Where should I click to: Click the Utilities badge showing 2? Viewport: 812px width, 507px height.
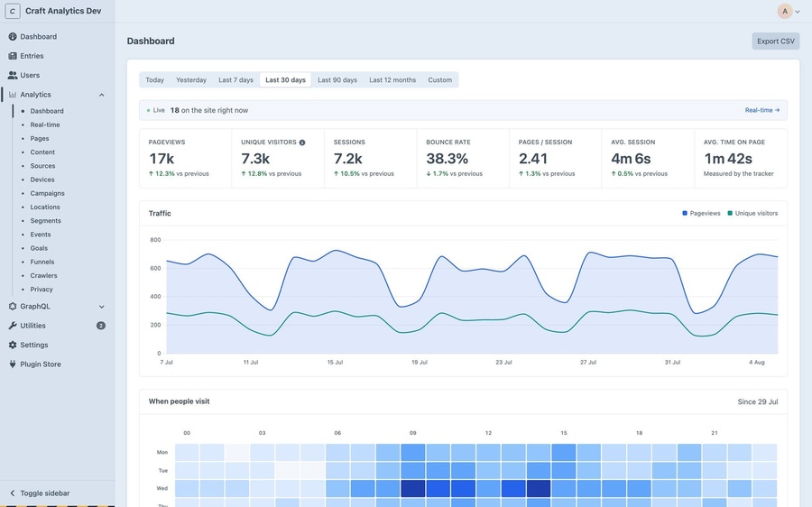click(101, 326)
